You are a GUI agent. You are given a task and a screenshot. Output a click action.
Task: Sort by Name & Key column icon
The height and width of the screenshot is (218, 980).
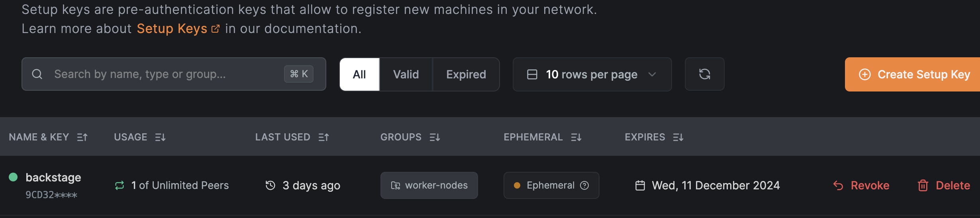[x=82, y=137]
